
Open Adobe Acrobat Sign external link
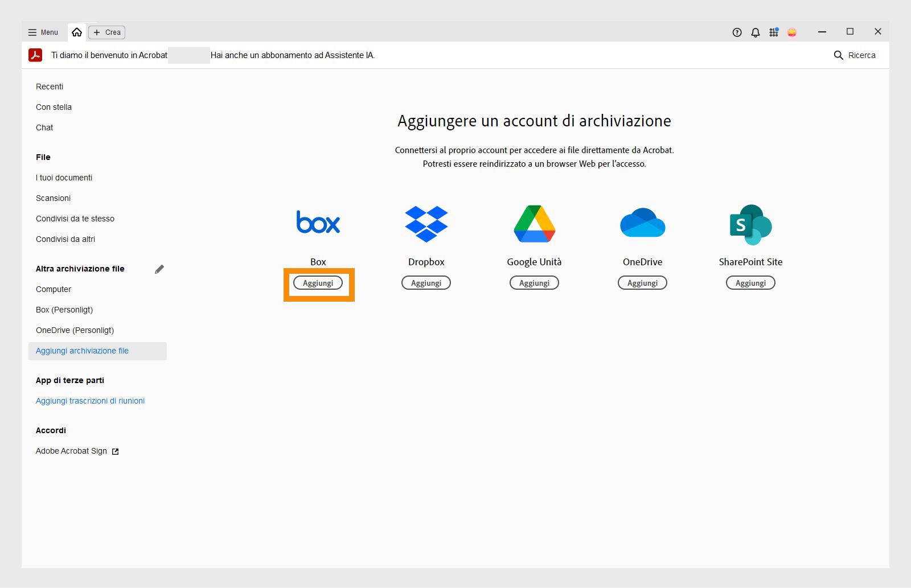[x=71, y=451]
